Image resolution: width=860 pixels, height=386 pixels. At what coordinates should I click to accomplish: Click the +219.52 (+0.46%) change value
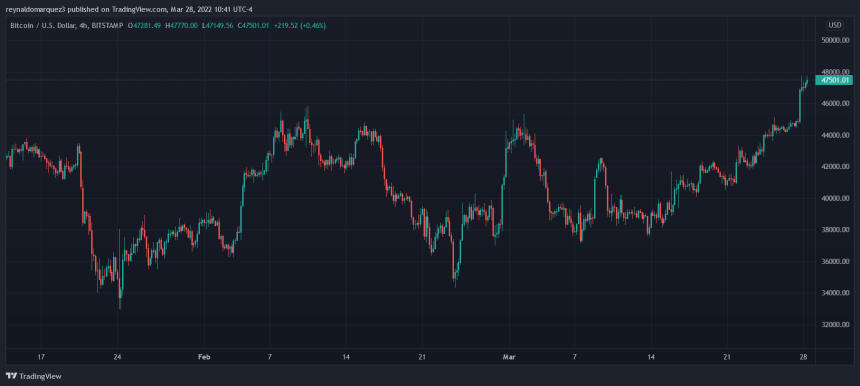(x=300, y=26)
